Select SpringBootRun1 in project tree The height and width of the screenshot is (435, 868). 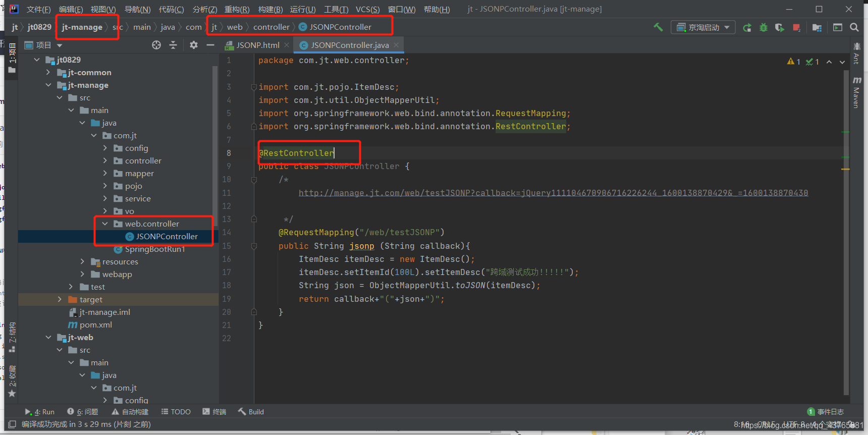(x=154, y=249)
